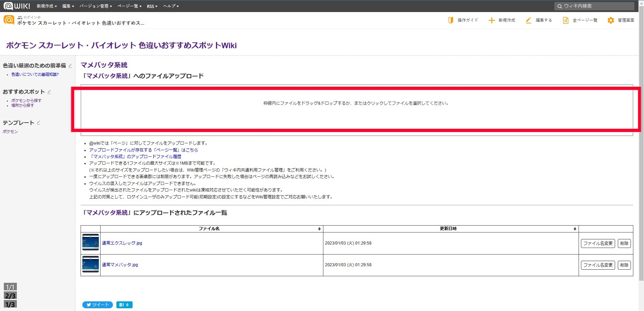Open the RSS dropdown menu
The height and width of the screenshot is (311, 644).
click(x=152, y=6)
